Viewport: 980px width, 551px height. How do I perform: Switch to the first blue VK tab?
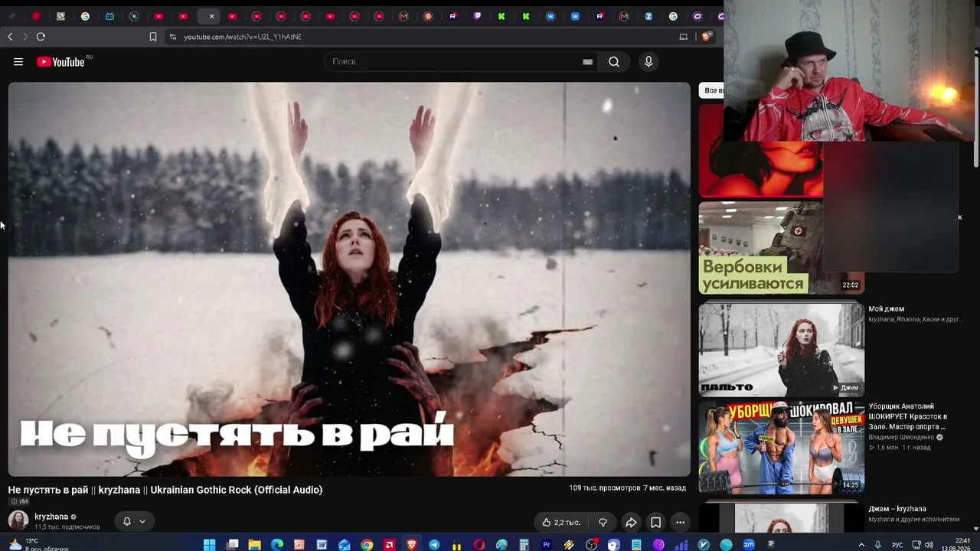550,16
